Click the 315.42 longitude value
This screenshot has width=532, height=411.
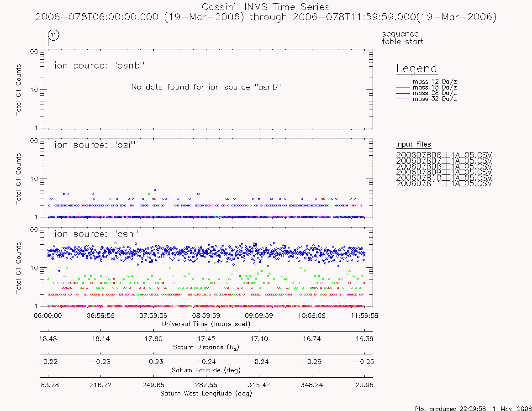[259, 385]
